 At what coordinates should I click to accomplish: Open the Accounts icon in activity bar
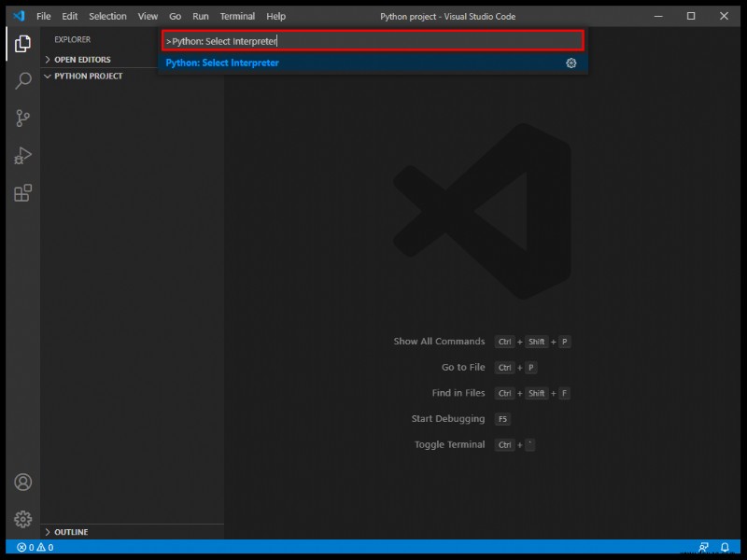22,482
